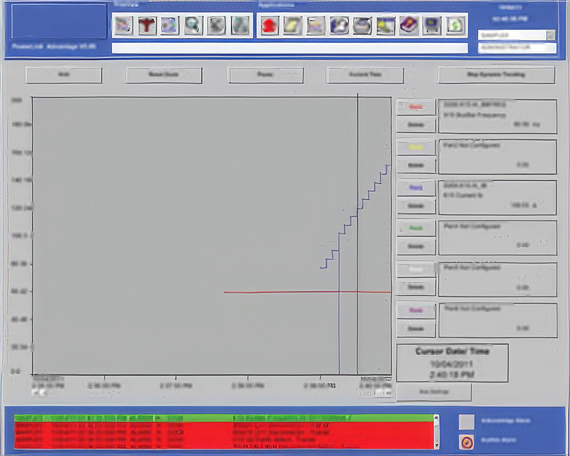570x456 pixels.
Task: Click the Cursor Date/Time display box
Action: click(452, 363)
